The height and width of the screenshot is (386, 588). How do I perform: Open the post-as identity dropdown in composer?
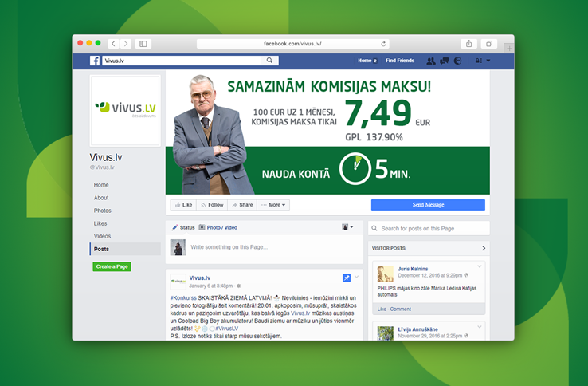pyautogui.click(x=348, y=227)
